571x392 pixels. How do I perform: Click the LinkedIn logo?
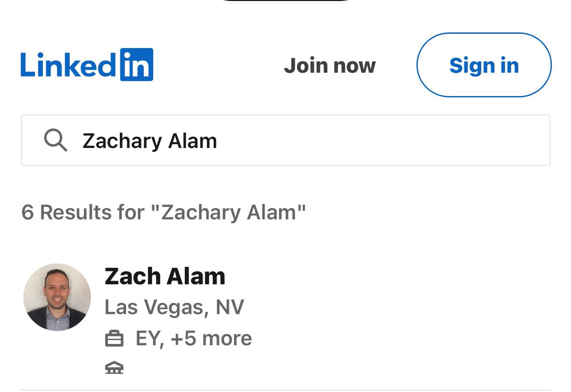(x=87, y=65)
